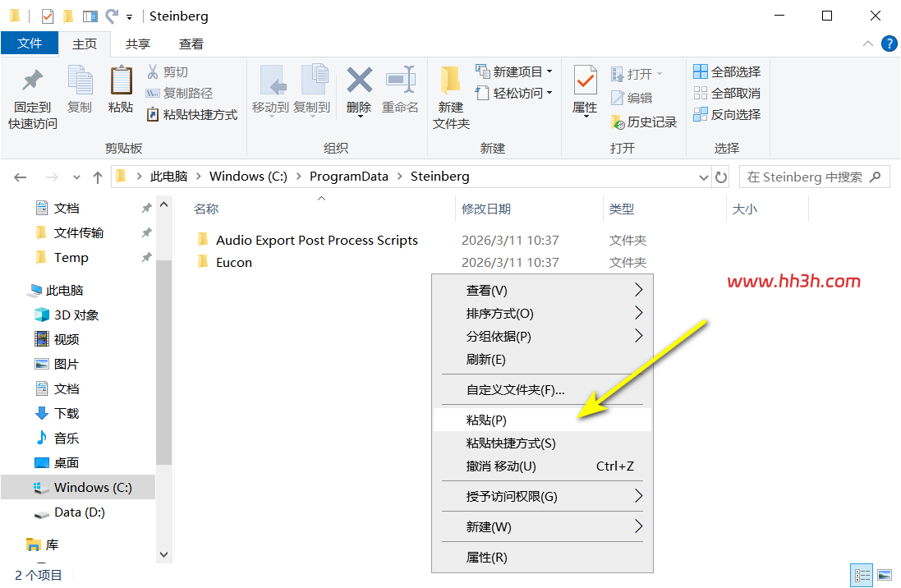This screenshot has width=901, height=588.
Task: Click Paste Shortcut (粘贴快捷方式) in ribbon
Action: click(x=192, y=114)
